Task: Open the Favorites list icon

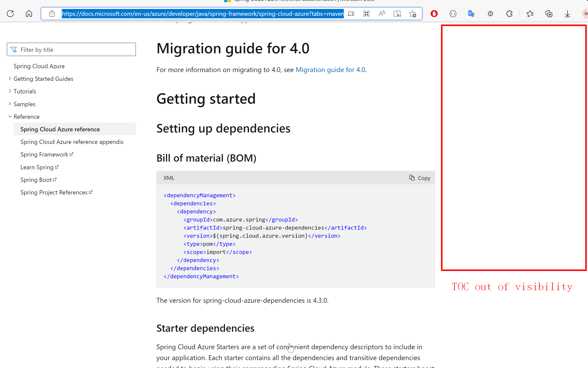Action: (x=530, y=14)
